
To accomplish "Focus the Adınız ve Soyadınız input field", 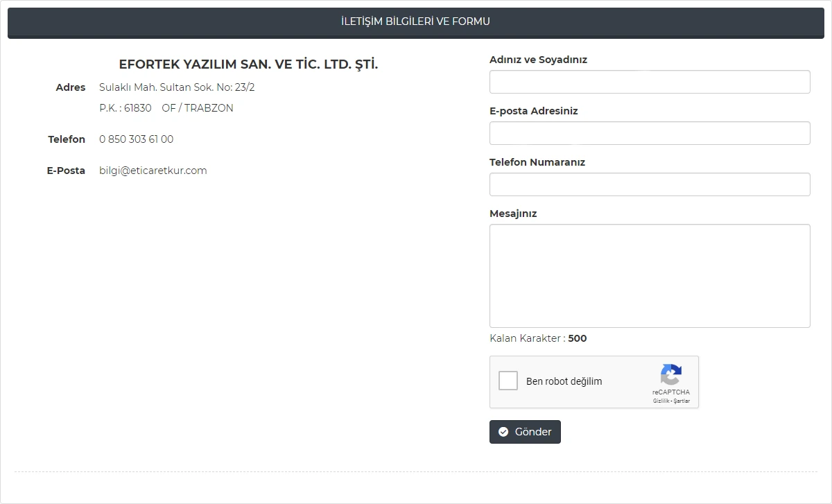I will [x=650, y=82].
